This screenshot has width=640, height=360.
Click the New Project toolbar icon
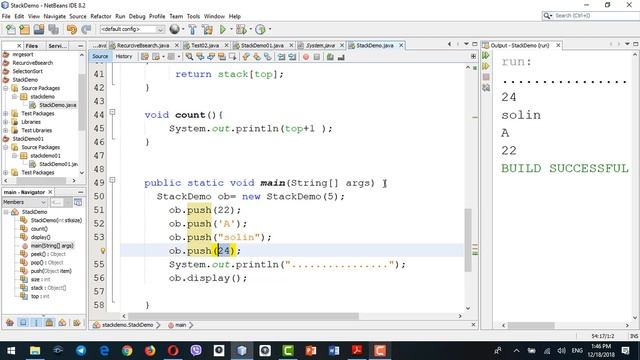tap(25, 29)
